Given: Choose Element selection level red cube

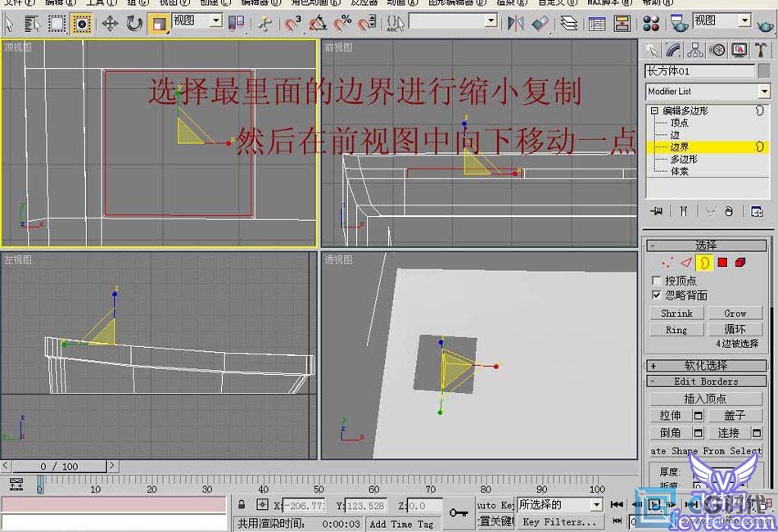Looking at the screenshot, I should pos(740,263).
